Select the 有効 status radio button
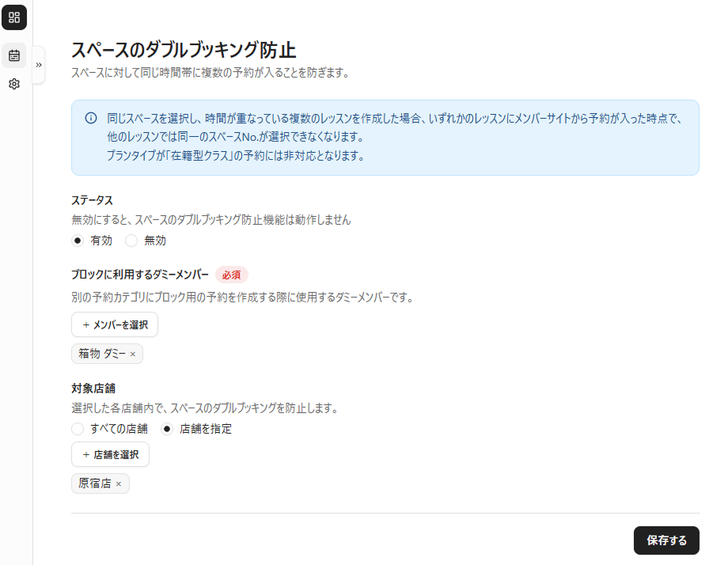 tap(78, 241)
